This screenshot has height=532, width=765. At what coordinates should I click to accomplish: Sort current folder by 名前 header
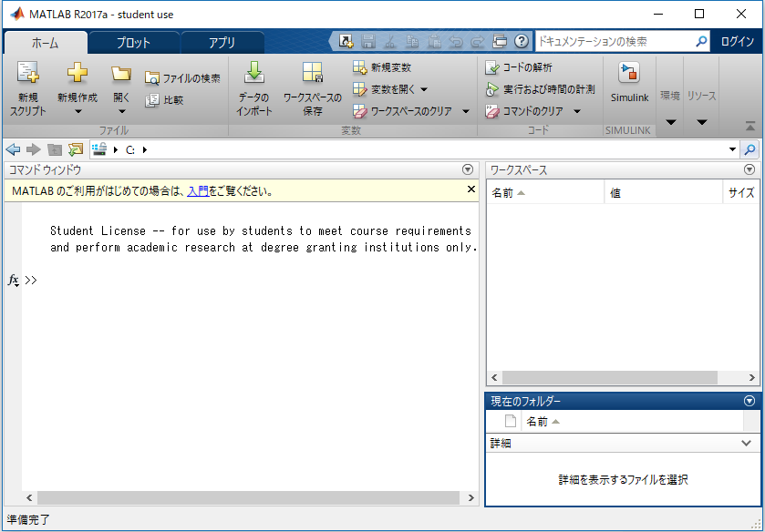point(632,421)
